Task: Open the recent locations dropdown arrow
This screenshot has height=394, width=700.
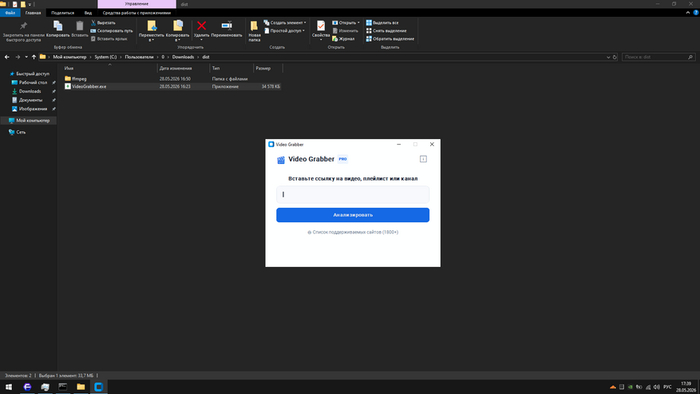Action: [x=26, y=57]
